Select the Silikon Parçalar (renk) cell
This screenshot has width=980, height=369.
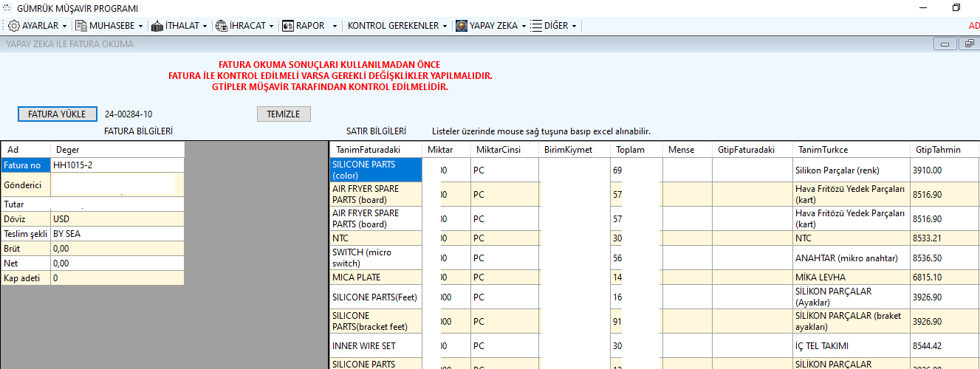point(851,170)
